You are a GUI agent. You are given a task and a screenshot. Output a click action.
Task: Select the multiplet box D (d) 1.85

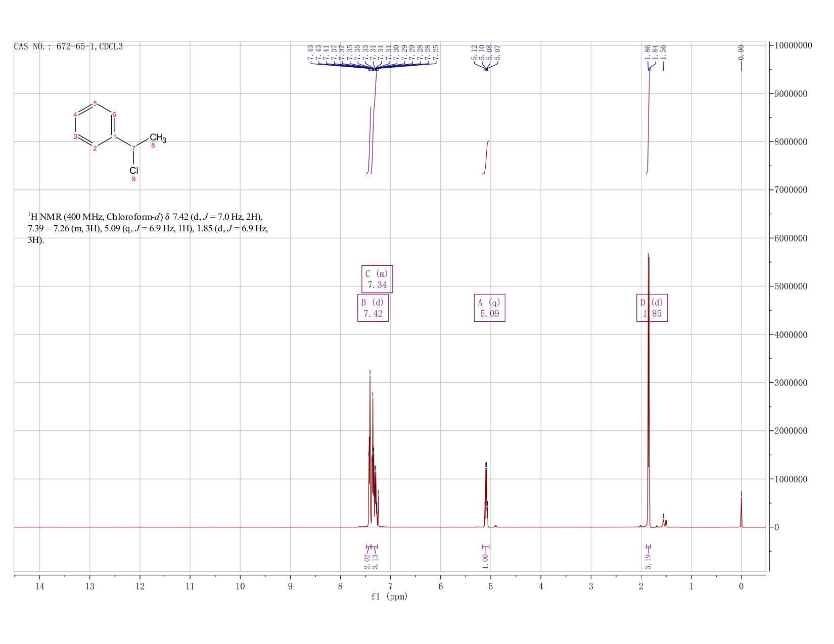652,308
